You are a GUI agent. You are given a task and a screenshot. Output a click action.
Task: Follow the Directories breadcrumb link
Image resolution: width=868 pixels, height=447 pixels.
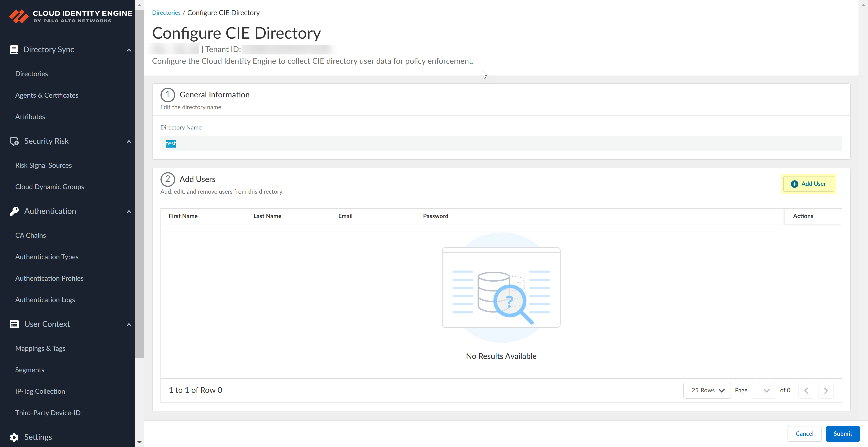(x=166, y=12)
